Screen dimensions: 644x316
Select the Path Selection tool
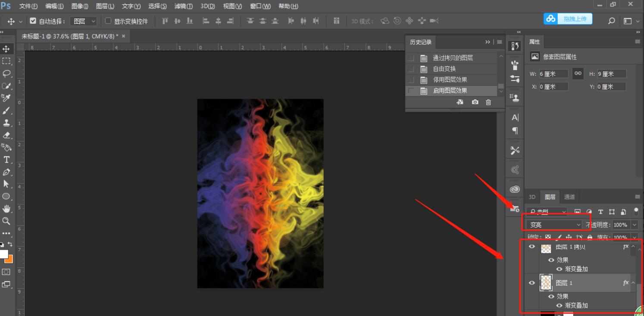click(6, 184)
